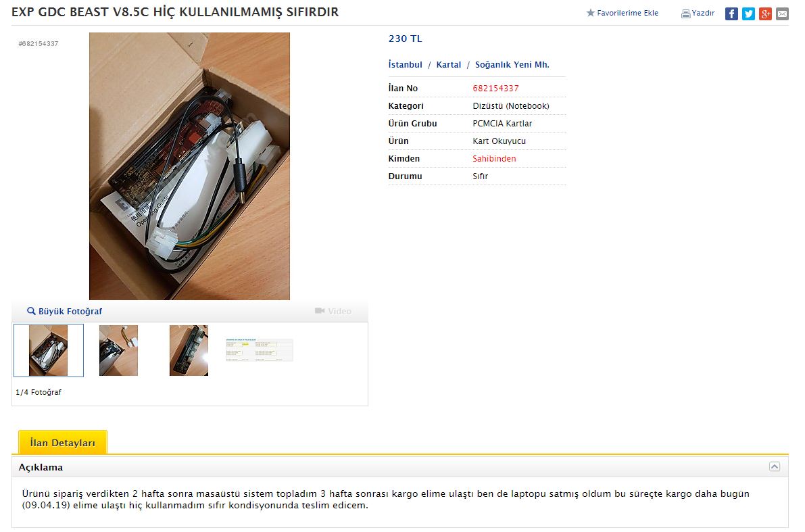Open Soğanlık Yeni Mh. neighborhood link
Viewport: 805px width, 532px height.
[512, 65]
